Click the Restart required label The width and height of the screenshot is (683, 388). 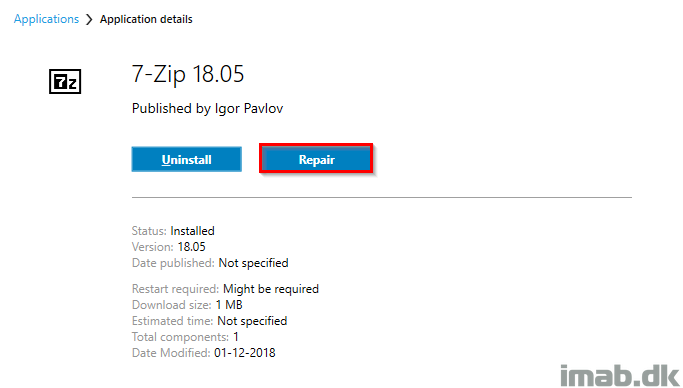pyautogui.click(x=175, y=289)
